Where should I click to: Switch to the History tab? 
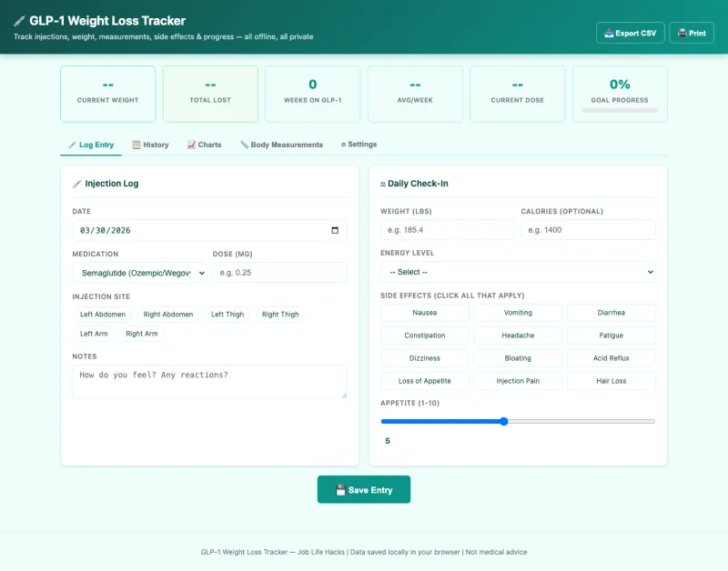(150, 145)
